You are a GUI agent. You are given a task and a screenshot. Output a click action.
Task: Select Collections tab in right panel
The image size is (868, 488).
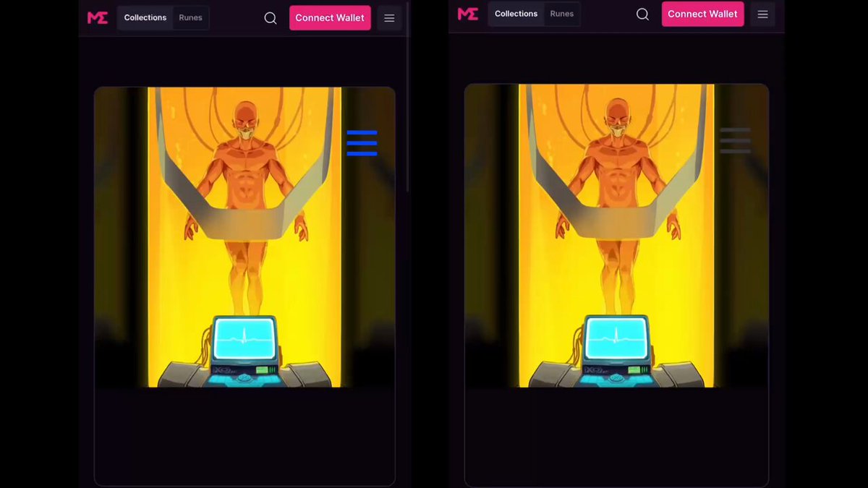[516, 14]
